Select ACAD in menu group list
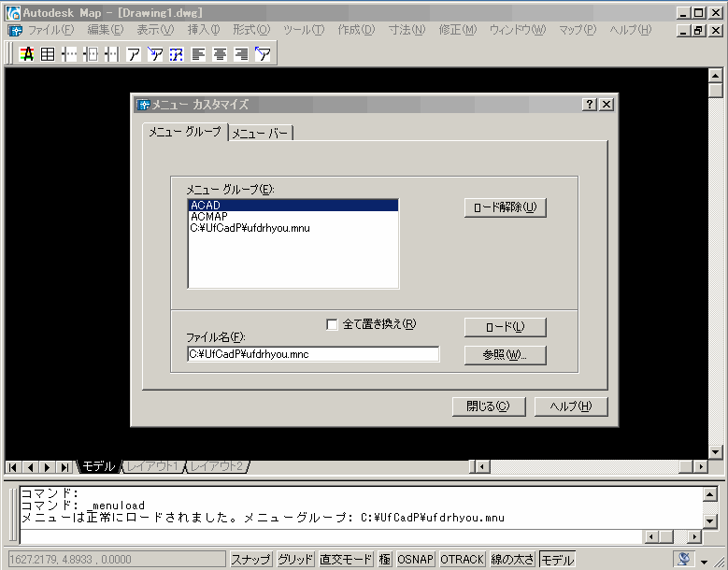Image resolution: width=728 pixels, height=570 pixels. (x=293, y=206)
